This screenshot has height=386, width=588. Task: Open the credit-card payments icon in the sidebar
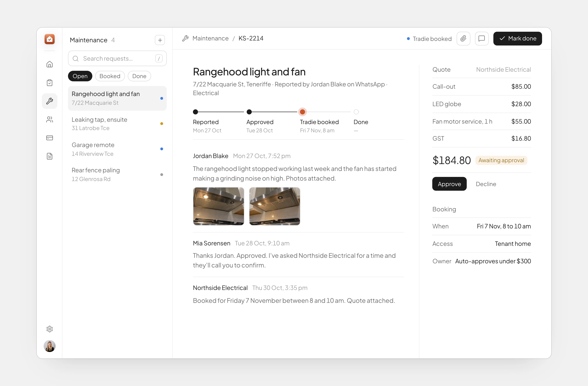click(50, 138)
